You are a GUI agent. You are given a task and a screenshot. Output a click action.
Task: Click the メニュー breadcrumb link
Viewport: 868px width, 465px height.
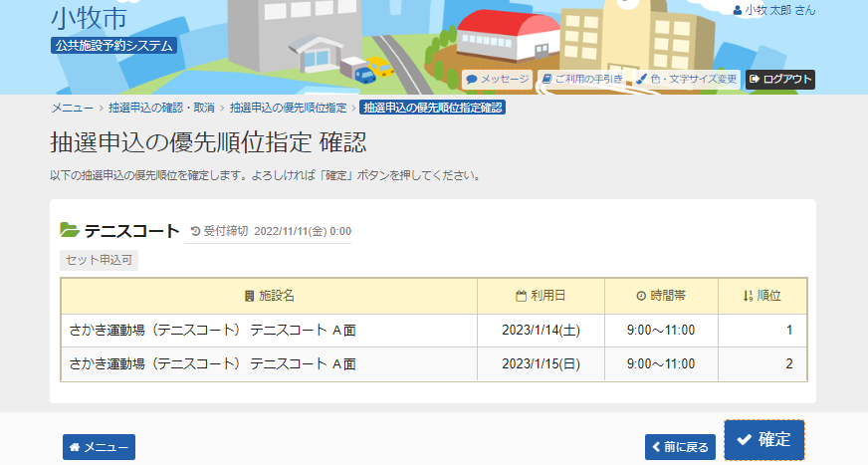72,108
